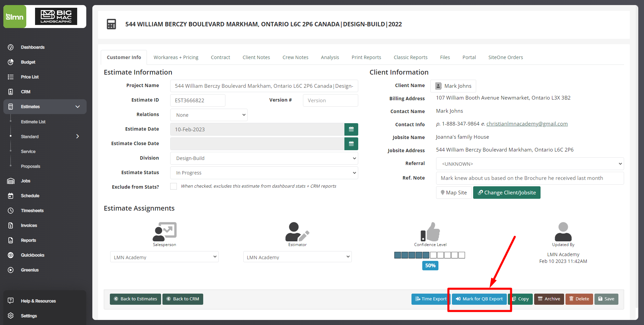Open Settings gear in sidebar
This screenshot has width=644, height=325.
pyautogui.click(x=11, y=316)
